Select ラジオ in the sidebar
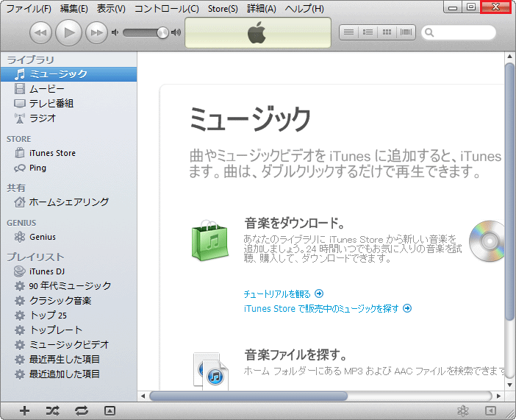Image resolution: width=516 pixels, height=420 pixels. pyautogui.click(x=68, y=118)
